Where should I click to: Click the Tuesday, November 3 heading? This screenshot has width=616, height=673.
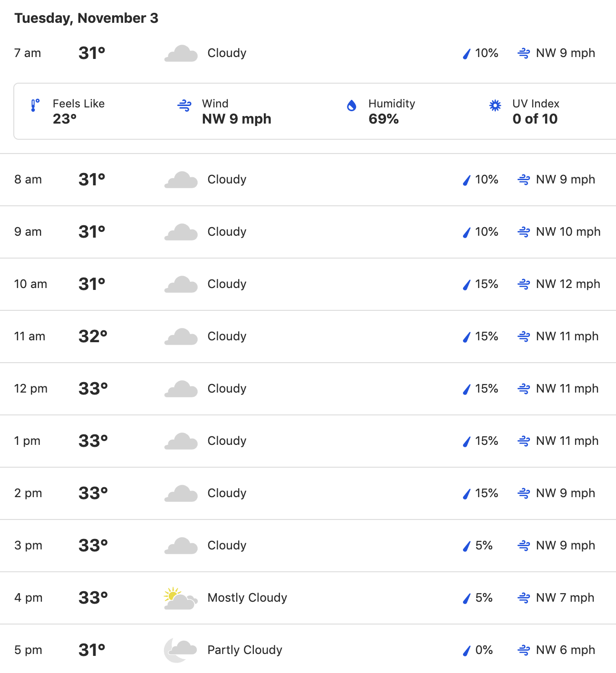click(86, 18)
